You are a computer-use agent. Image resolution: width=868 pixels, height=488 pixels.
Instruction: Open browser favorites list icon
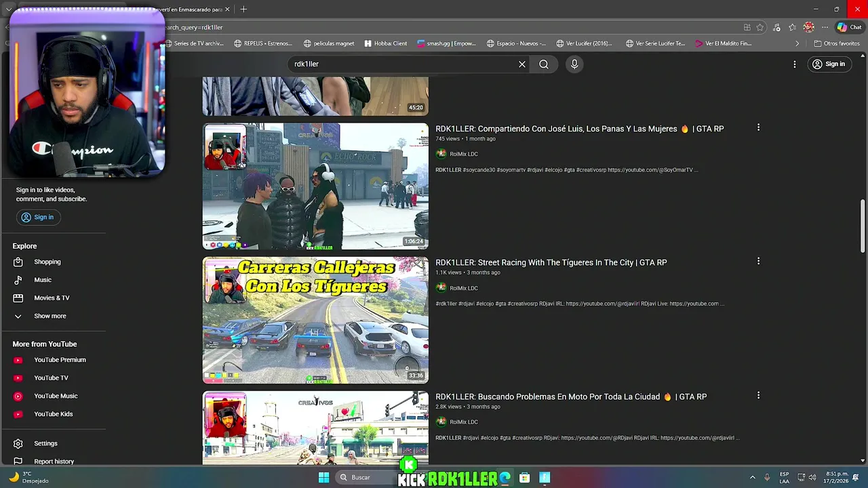(x=792, y=27)
